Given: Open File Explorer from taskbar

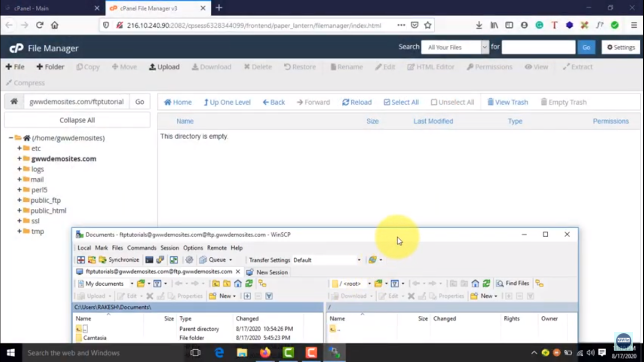Looking at the screenshot, I should 242,353.
